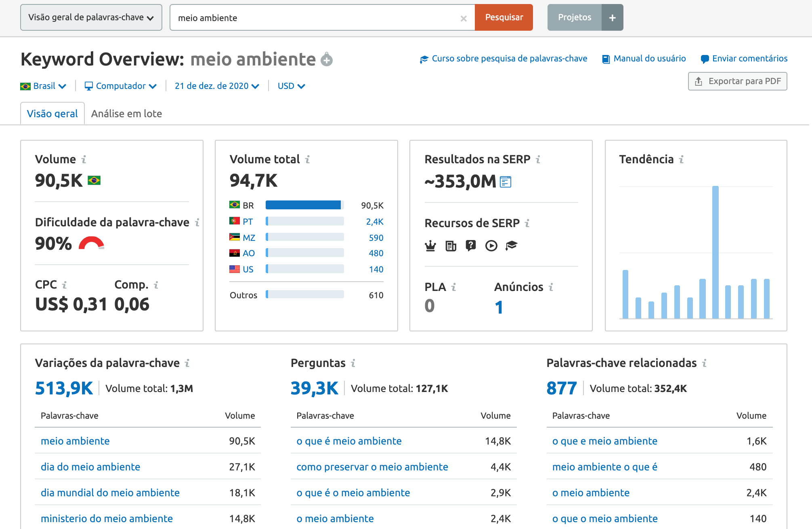Click the plus icon next to Projetos
Screen dimensions: 812x529
[x=612, y=17]
